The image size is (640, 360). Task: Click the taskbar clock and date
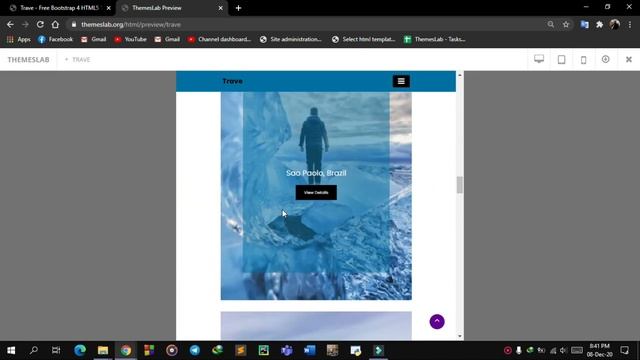(599, 350)
